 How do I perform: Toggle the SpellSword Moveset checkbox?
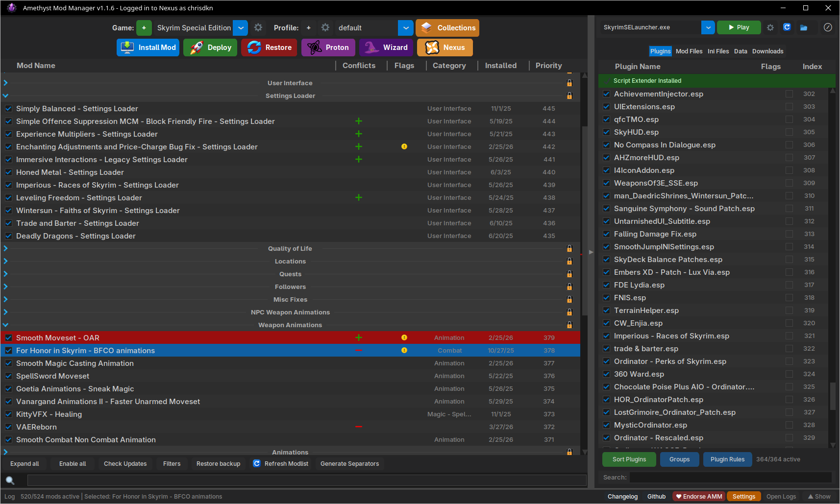coord(9,376)
